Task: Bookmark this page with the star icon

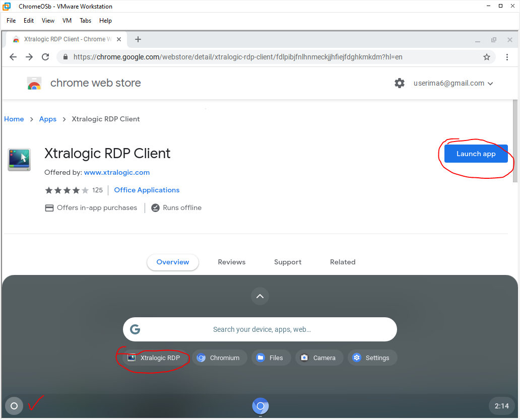Action: tap(487, 57)
